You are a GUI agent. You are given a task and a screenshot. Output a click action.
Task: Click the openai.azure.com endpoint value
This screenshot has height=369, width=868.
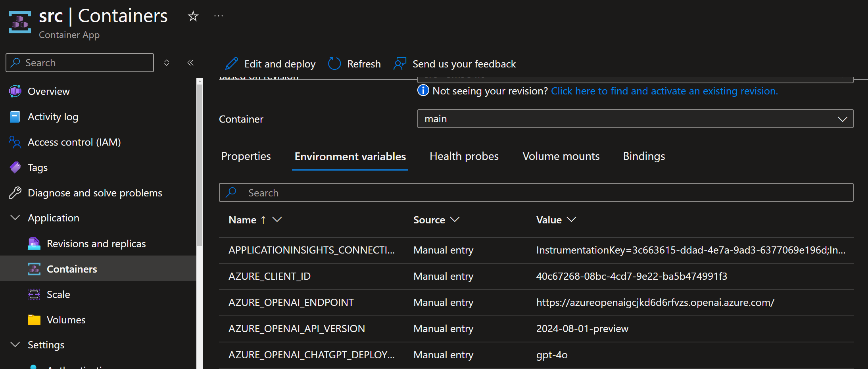(655, 302)
